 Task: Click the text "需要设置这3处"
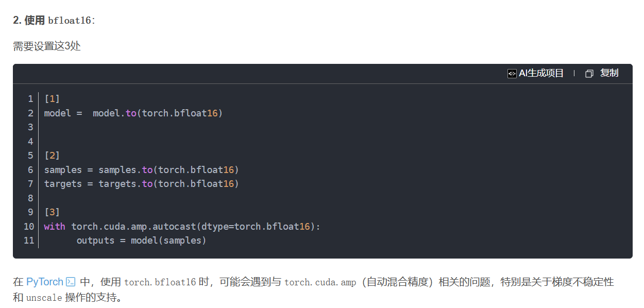click(x=47, y=46)
